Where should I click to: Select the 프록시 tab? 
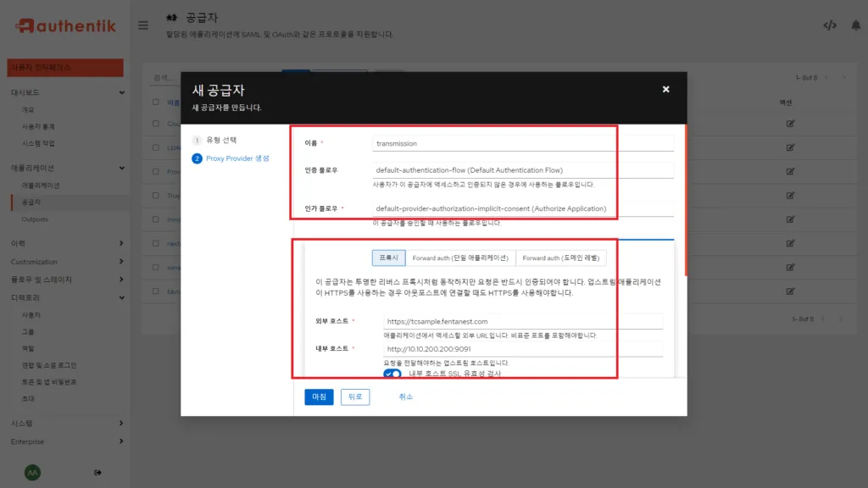tap(388, 258)
